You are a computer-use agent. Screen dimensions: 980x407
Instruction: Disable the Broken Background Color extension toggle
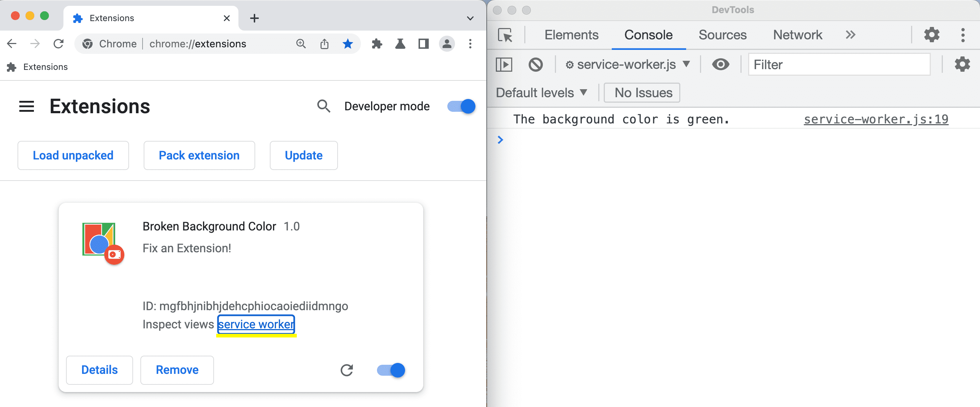coord(390,370)
